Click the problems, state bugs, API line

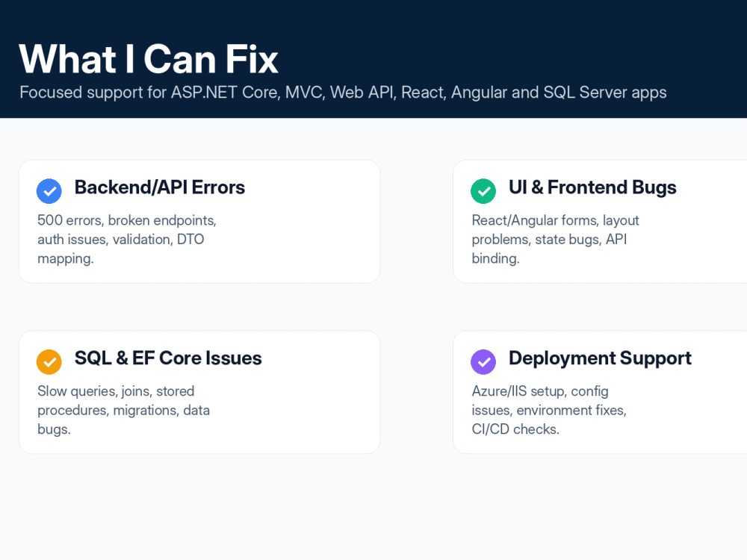click(x=549, y=240)
